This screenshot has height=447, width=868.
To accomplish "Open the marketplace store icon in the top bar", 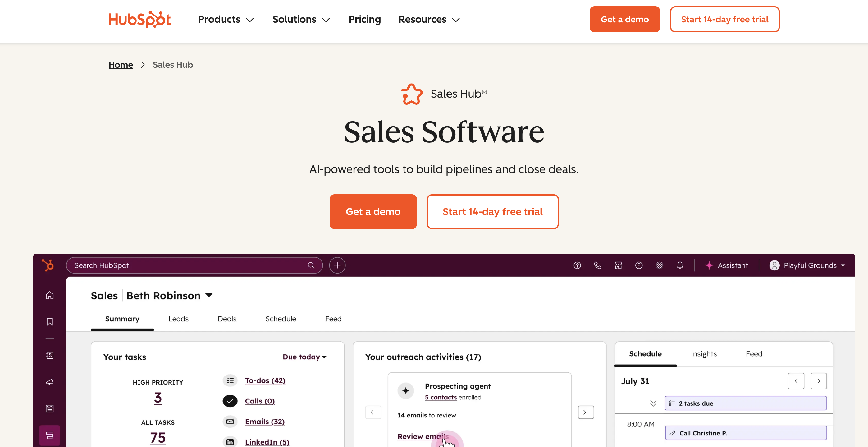I will pyautogui.click(x=618, y=265).
